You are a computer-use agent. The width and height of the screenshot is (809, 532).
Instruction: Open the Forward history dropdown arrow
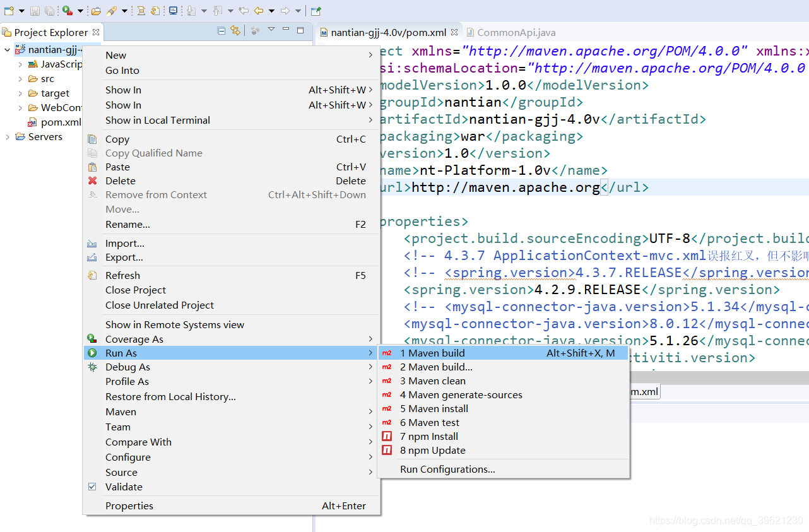pyautogui.click(x=298, y=11)
